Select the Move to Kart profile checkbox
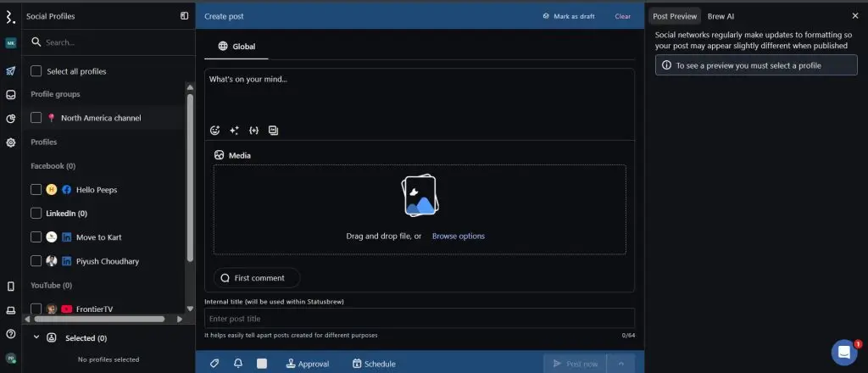Image resolution: width=868 pixels, height=373 pixels. click(x=36, y=237)
